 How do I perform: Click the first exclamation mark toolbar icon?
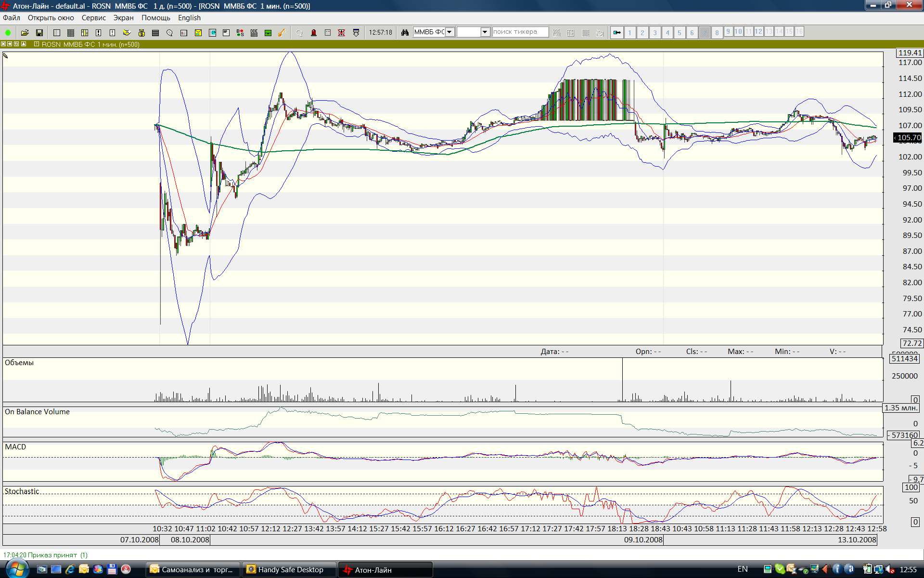pos(98,33)
